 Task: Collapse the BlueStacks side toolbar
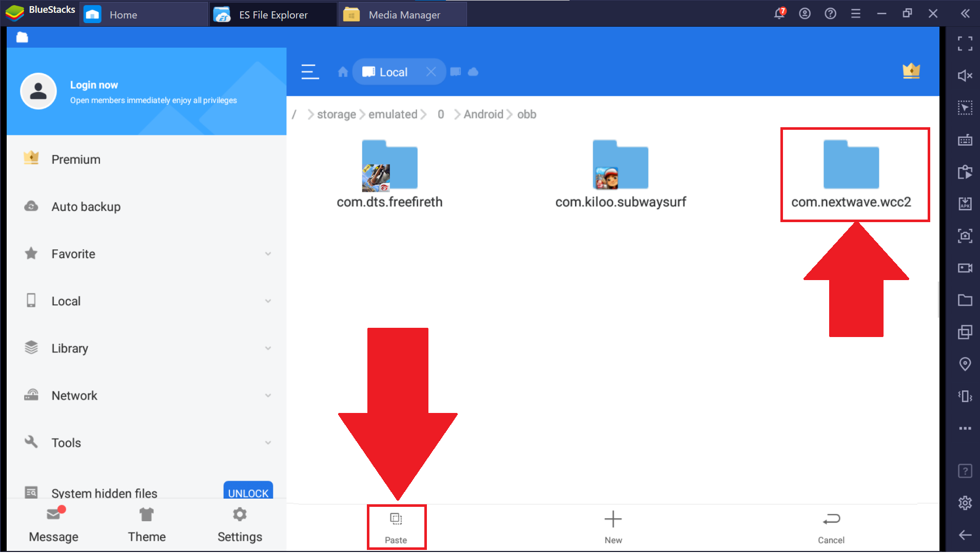[965, 14]
